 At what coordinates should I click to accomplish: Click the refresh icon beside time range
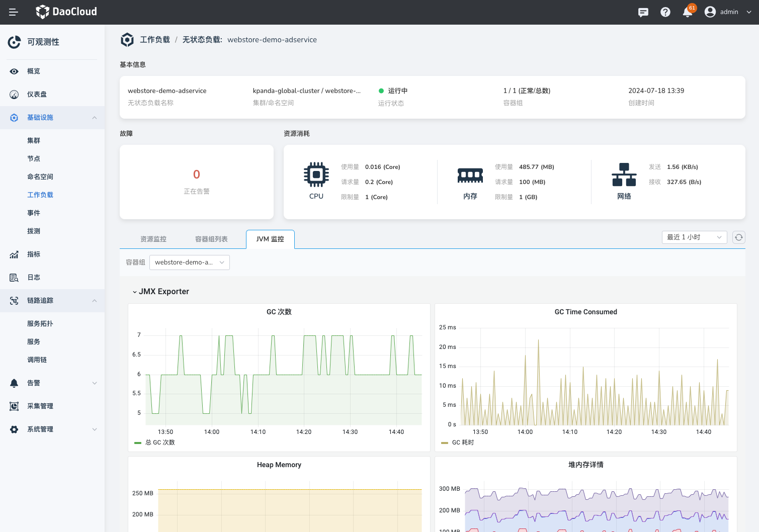[x=738, y=237]
